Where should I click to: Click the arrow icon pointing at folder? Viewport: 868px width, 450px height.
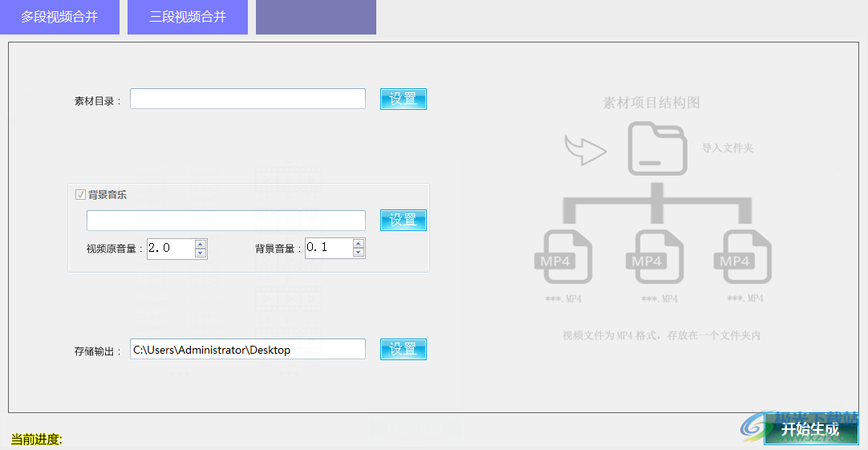click(x=585, y=149)
